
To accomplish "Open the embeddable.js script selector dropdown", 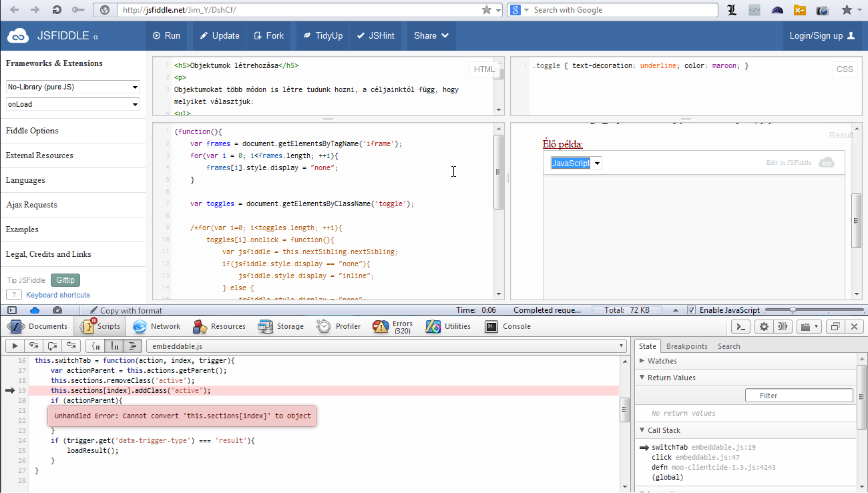I will pos(387,346).
